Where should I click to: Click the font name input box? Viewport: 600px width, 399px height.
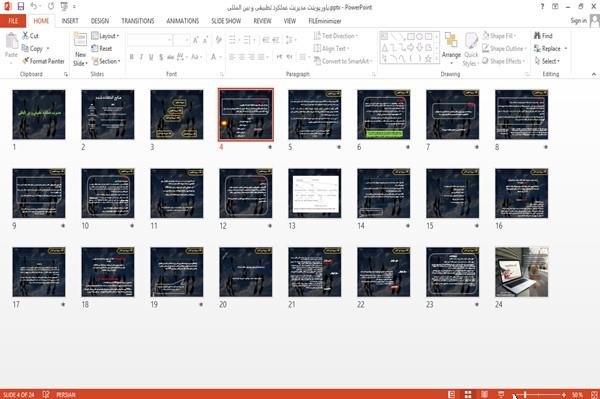(149, 40)
